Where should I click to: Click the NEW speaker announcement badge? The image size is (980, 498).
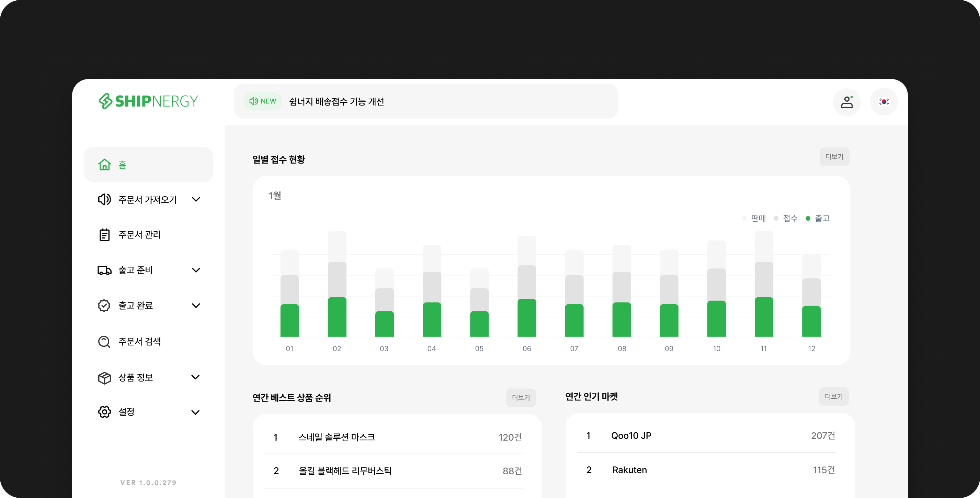pyautogui.click(x=262, y=101)
